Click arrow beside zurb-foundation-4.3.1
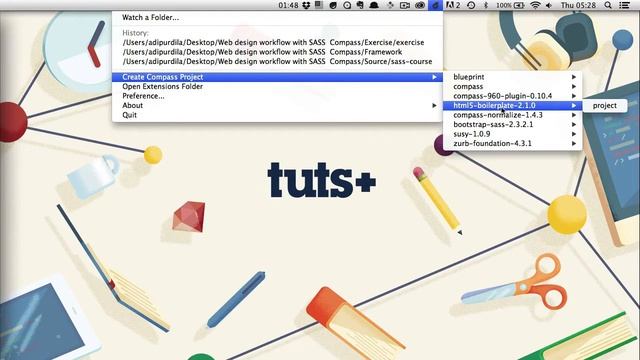Screen dimensions: 640x360 tap(574, 143)
